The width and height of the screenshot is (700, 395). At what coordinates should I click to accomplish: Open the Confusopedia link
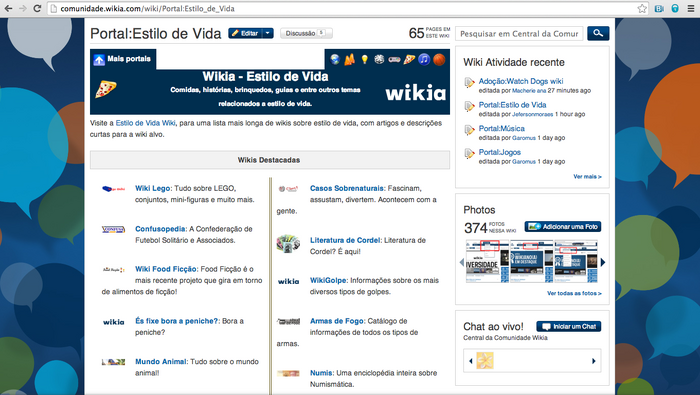tap(160, 229)
